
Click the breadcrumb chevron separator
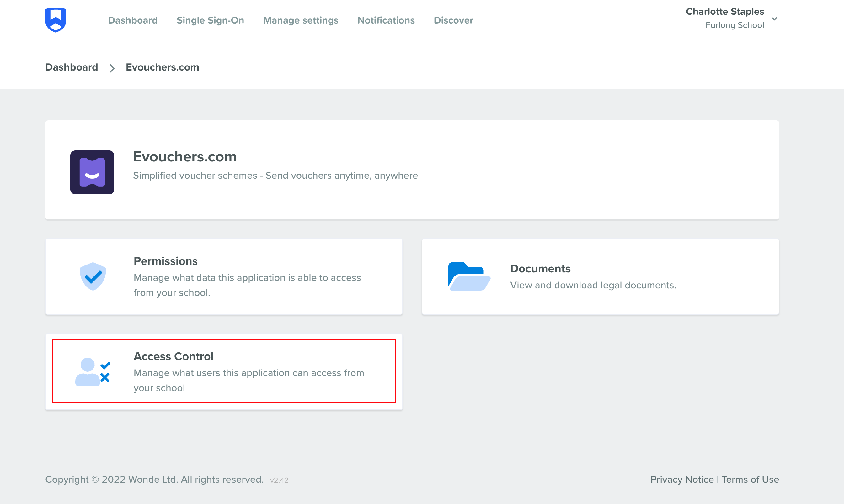pyautogui.click(x=112, y=68)
